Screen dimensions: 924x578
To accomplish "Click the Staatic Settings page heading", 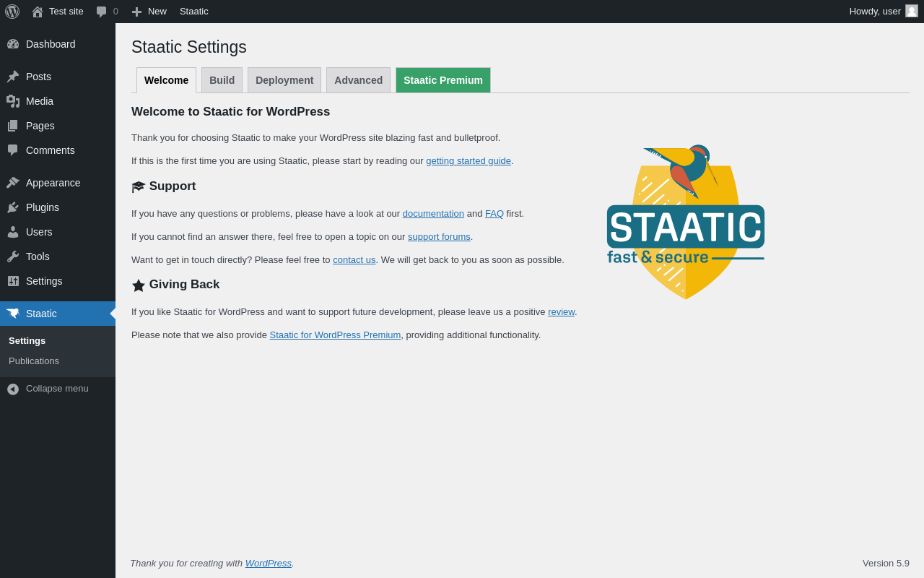I will click(189, 48).
